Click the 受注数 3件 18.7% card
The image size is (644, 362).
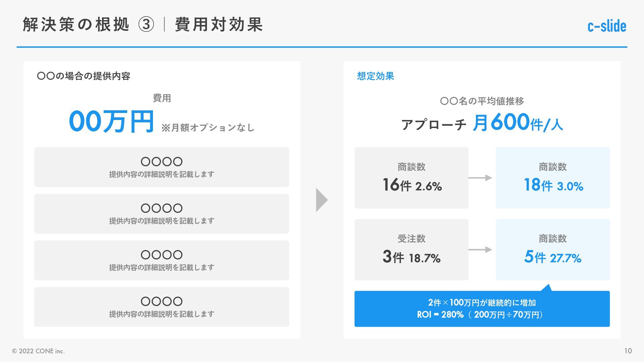(x=412, y=250)
